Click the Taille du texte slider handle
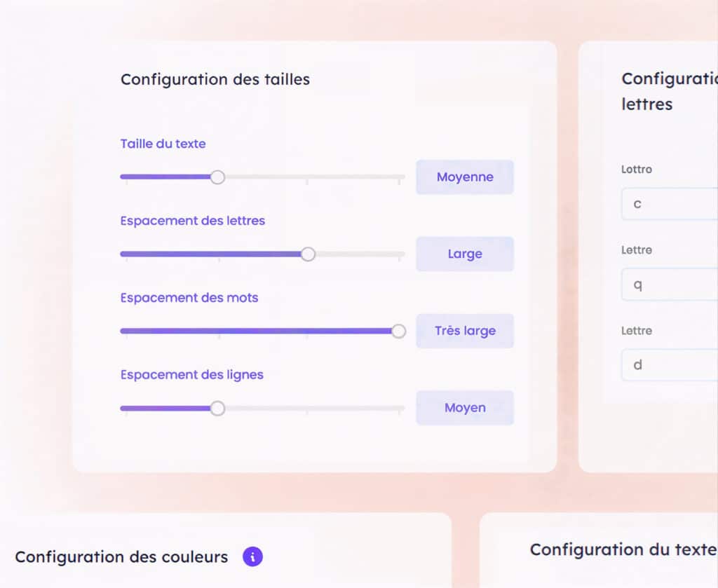 click(x=217, y=177)
